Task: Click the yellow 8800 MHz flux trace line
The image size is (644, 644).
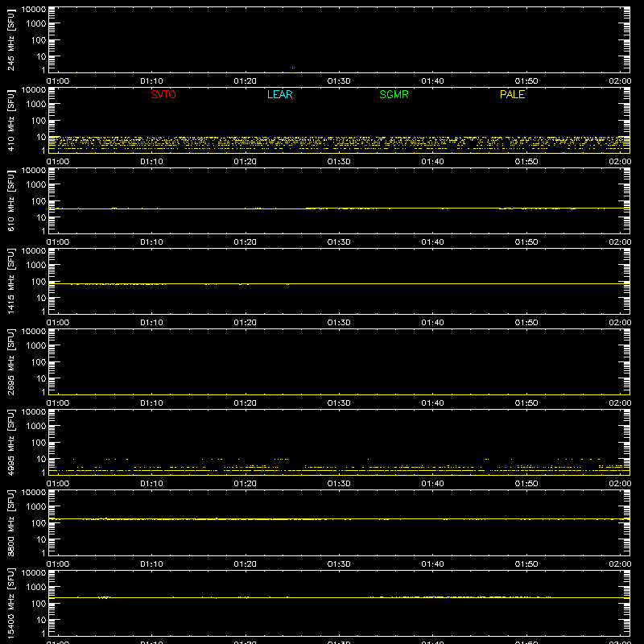Action: [339, 519]
